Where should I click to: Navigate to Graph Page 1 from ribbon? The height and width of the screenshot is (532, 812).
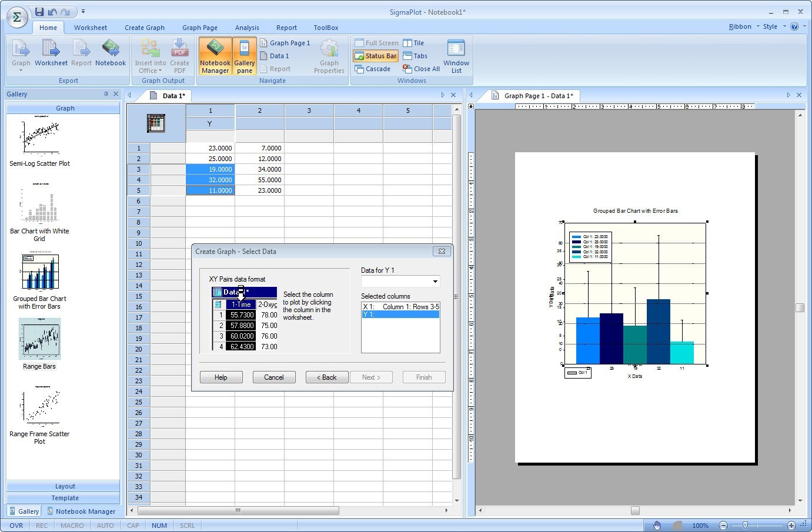coord(285,43)
